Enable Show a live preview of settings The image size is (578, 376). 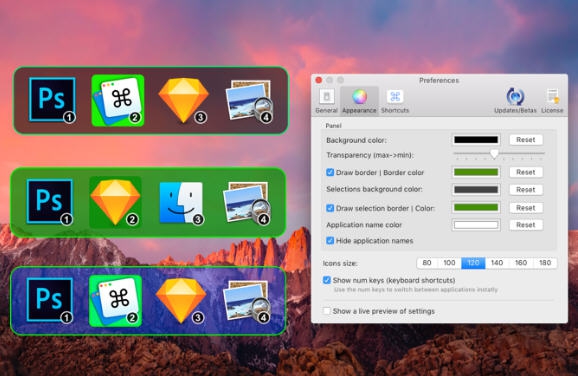(x=327, y=311)
